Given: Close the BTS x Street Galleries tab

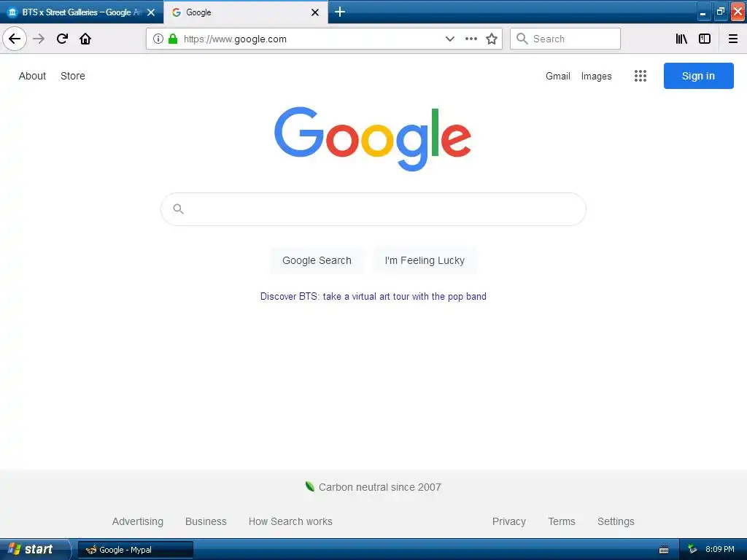Looking at the screenshot, I should (x=151, y=12).
